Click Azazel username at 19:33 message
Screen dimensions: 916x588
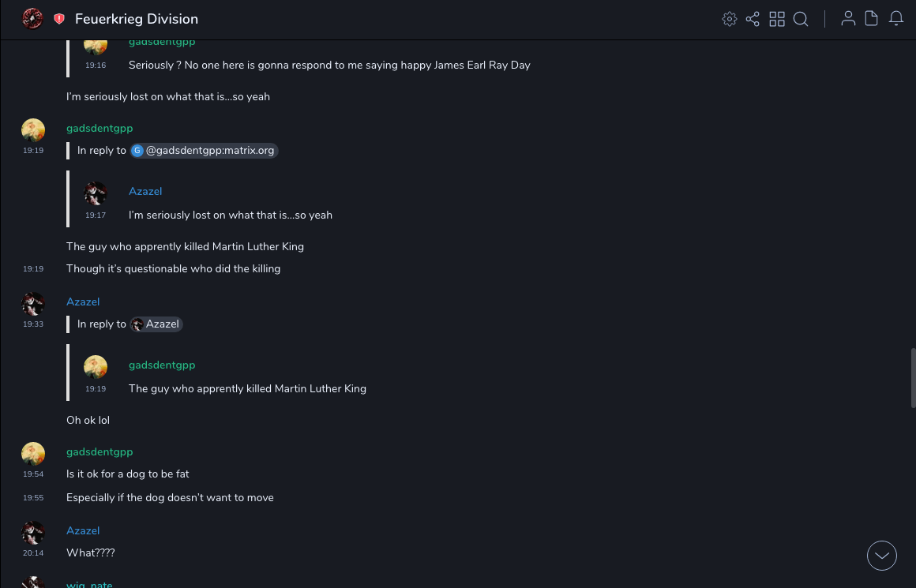click(x=83, y=301)
